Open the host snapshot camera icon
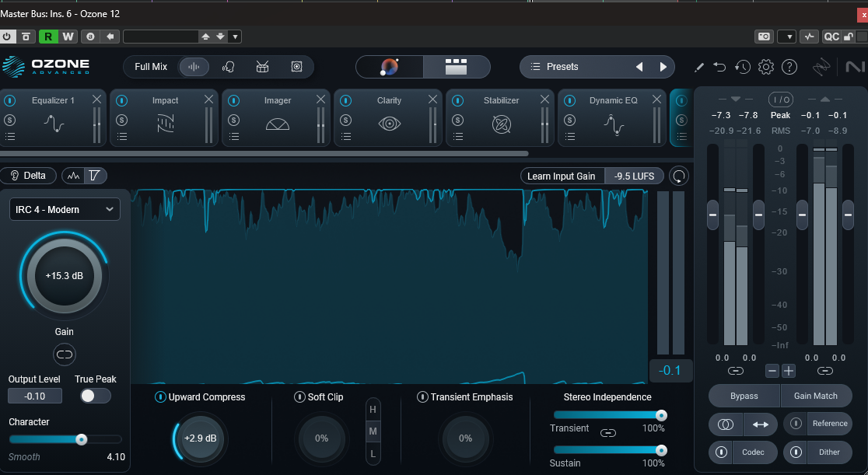Viewport: 868px width, 475px height. 764,37
